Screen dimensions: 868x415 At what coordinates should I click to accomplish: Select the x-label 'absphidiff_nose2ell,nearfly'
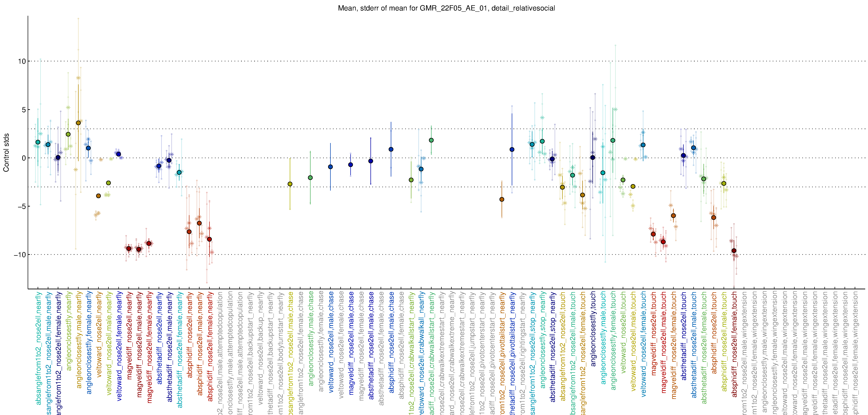(190, 335)
